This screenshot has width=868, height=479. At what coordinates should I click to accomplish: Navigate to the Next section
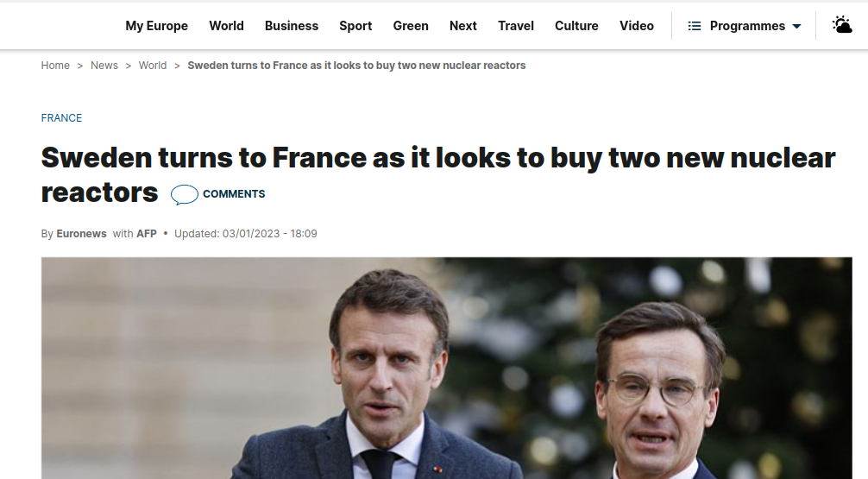tap(463, 26)
